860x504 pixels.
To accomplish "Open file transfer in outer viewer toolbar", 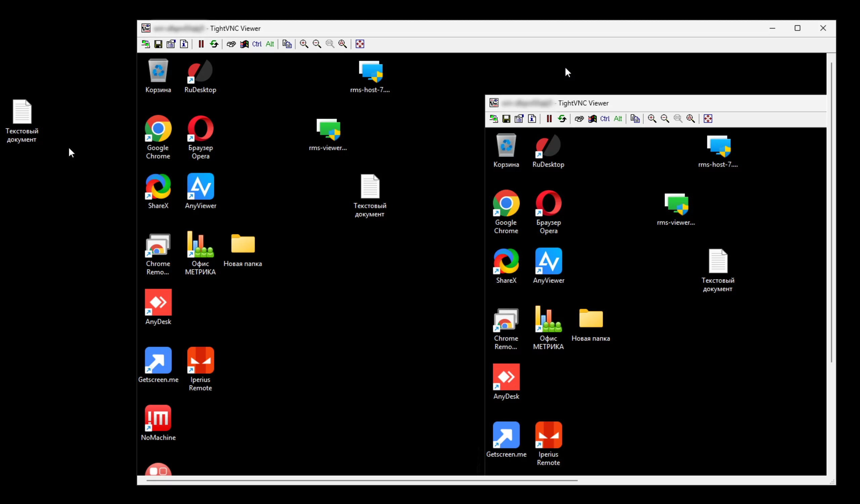I will tap(287, 44).
